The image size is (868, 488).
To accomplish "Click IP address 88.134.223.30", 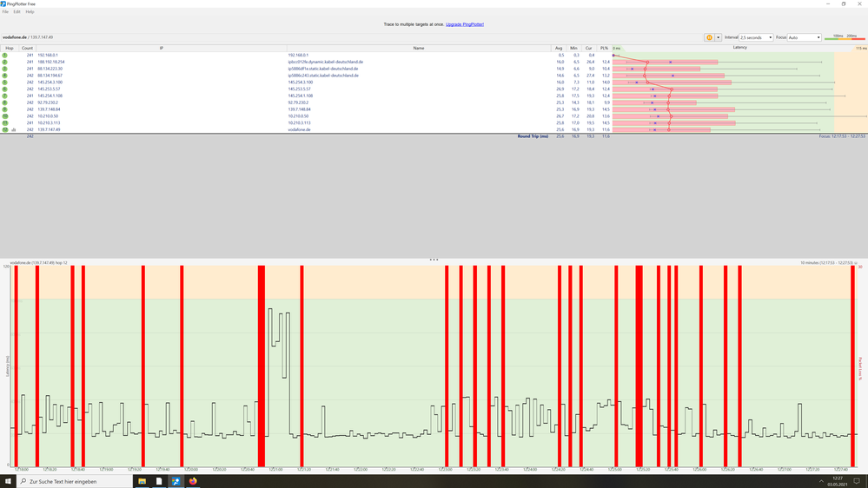I will 50,69.
